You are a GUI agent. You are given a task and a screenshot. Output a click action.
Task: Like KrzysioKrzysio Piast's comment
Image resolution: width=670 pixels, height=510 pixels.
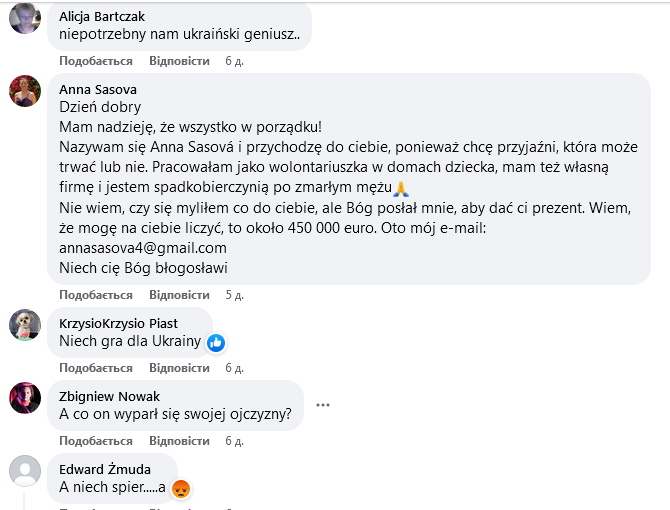(96, 368)
